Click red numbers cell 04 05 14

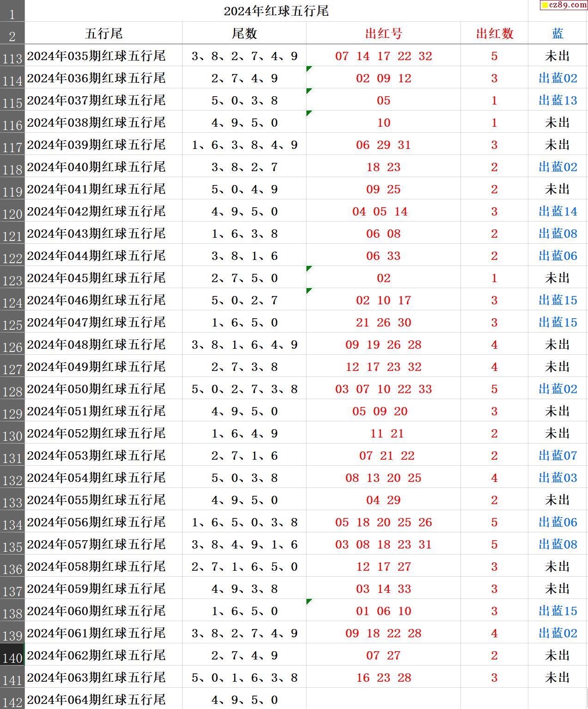pyautogui.click(x=383, y=211)
